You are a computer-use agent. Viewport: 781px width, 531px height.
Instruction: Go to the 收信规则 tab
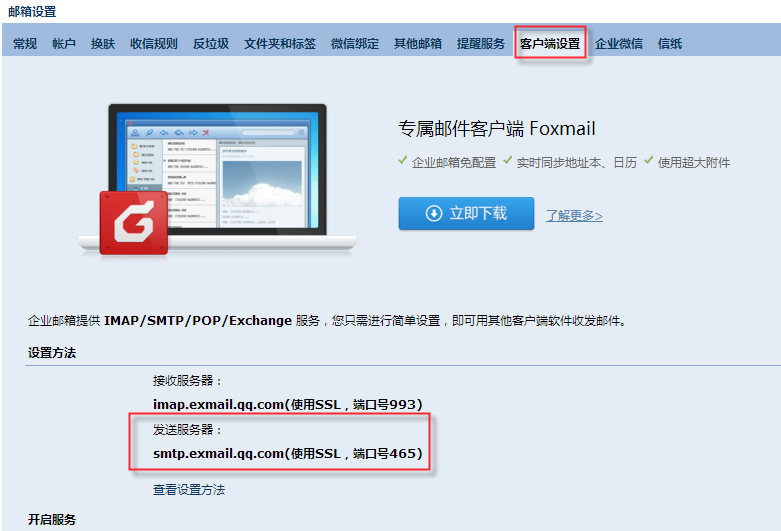(153, 44)
